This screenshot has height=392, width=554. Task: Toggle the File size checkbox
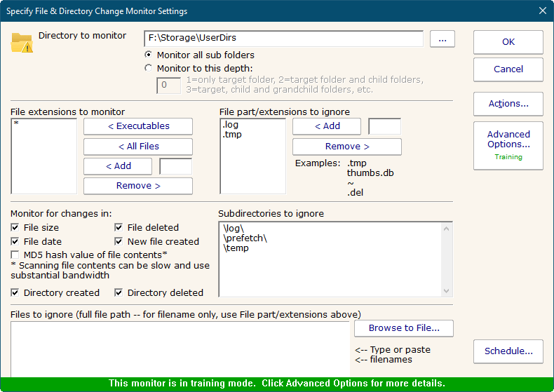tap(15, 228)
